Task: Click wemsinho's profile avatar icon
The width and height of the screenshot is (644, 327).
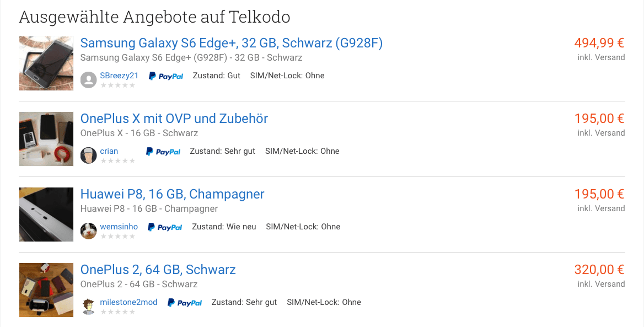Action: 88,231
